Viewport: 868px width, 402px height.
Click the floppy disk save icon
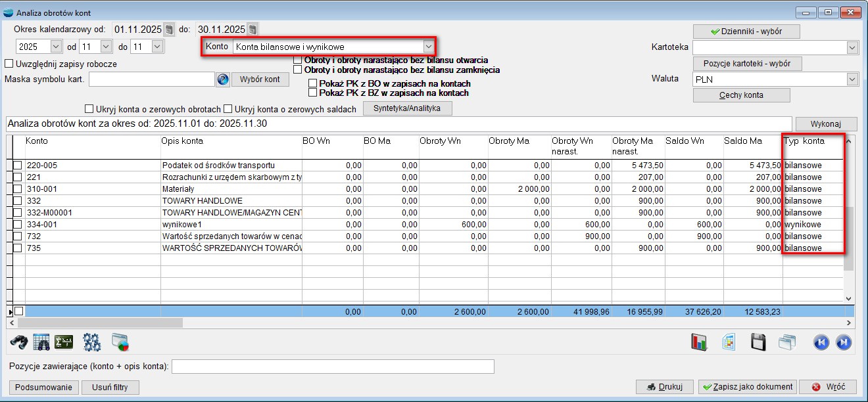(758, 342)
